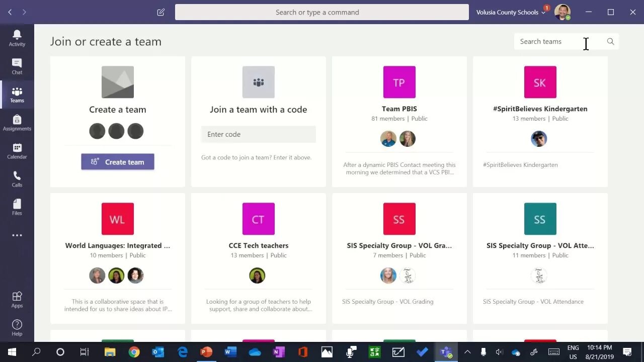Click the search teams magnifier icon
This screenshot has width=644, height=362.
tap(610, 42)
